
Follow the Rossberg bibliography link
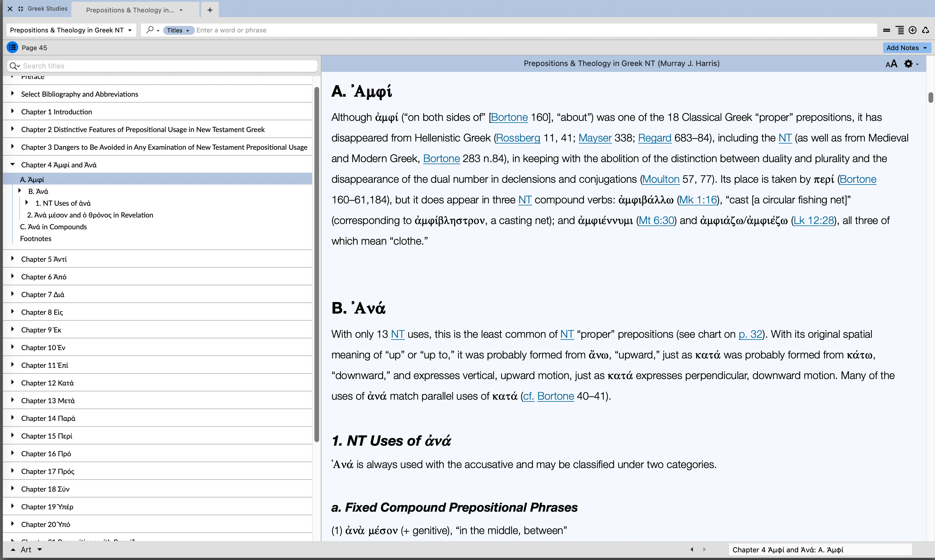(x=518, y=138)
